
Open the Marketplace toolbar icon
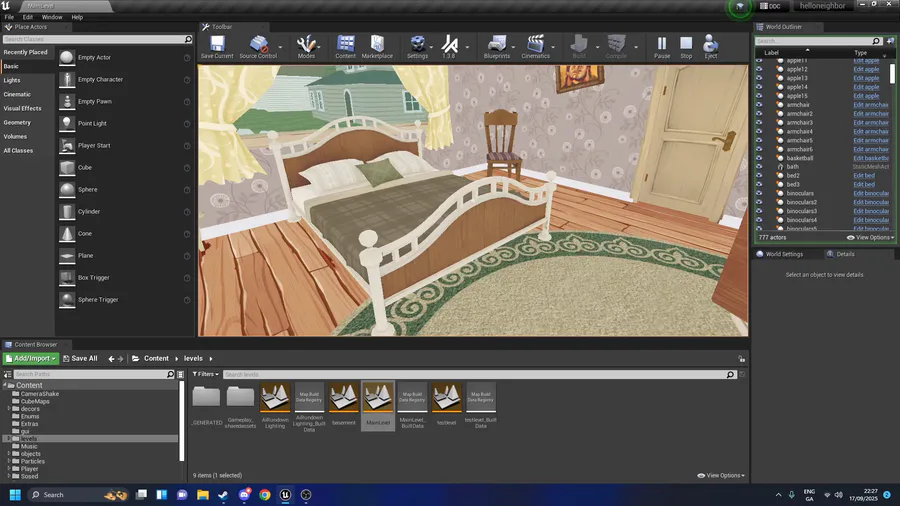[x=377, y=47]
